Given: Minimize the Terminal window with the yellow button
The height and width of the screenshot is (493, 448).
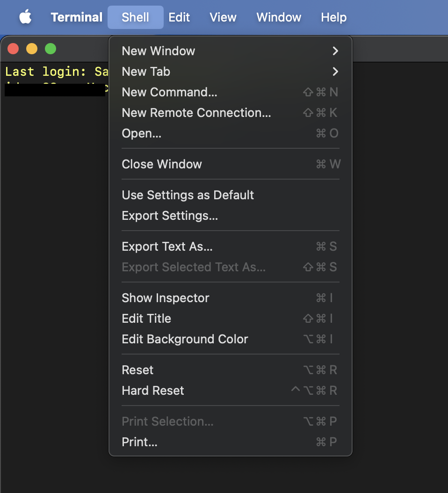Looking at the screenshot, I should (32, 49).
